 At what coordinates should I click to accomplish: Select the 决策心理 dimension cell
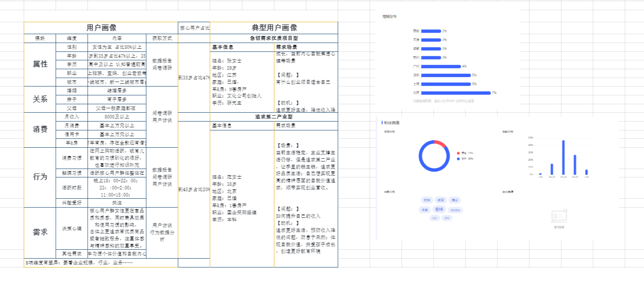(x=72, y=228)
